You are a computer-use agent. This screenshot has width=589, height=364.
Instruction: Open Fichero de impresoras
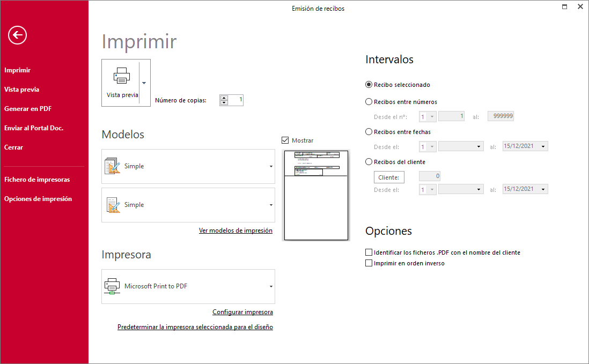point(37,180)
